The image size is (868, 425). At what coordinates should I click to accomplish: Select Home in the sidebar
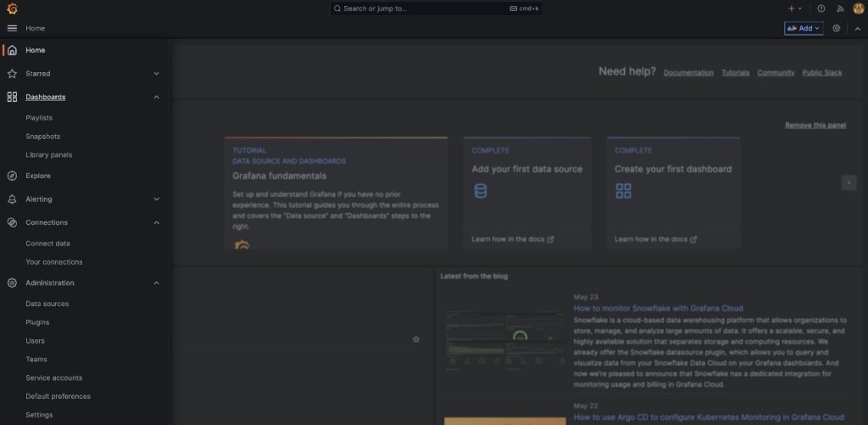36,50
